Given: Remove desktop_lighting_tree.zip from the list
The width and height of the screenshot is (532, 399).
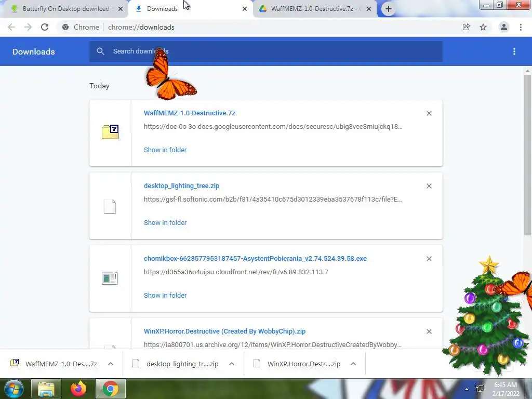Looking at the screenshot, I should click(x=429, y=186).
